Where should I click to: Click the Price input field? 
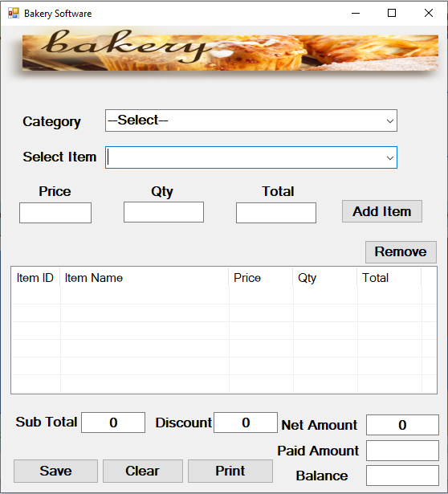(55, 213)
